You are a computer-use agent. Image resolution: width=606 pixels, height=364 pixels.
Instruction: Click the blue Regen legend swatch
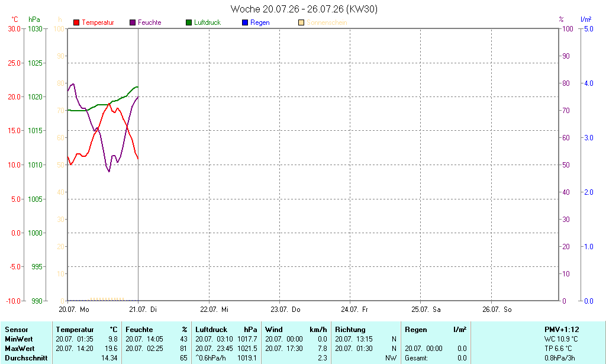click(244, 22)
